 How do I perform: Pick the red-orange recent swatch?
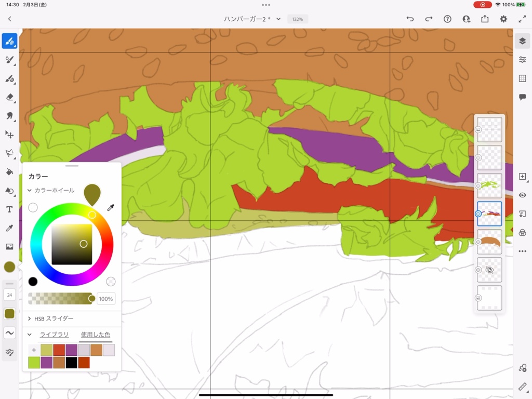click(x=59, y=350)
